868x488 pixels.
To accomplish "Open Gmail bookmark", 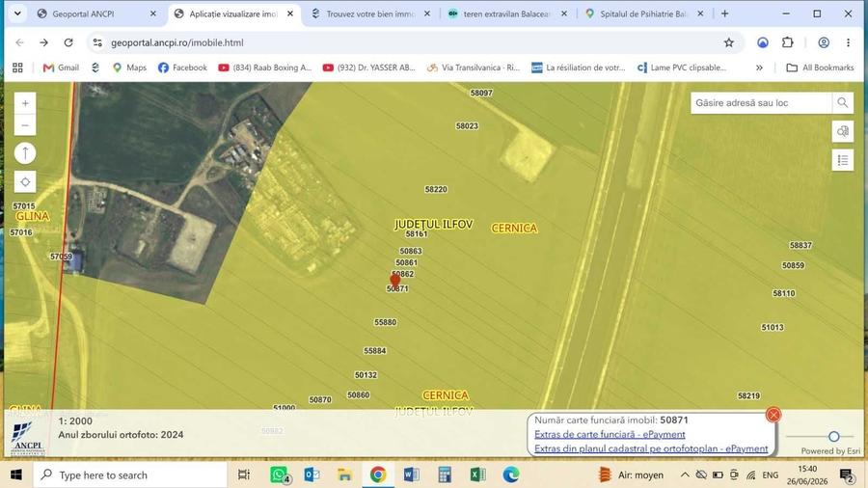I will [x=61, y=68].
